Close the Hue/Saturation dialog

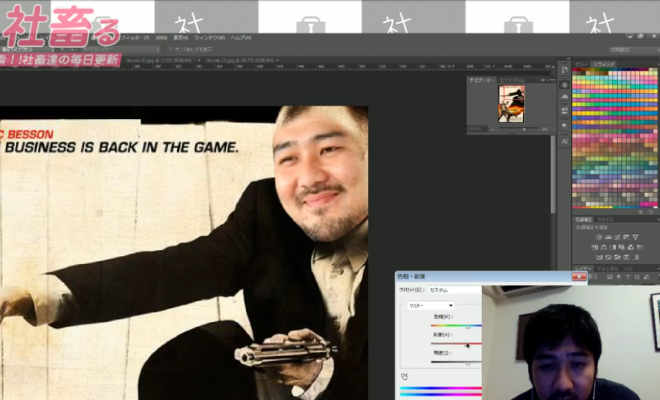pos(580,276)
